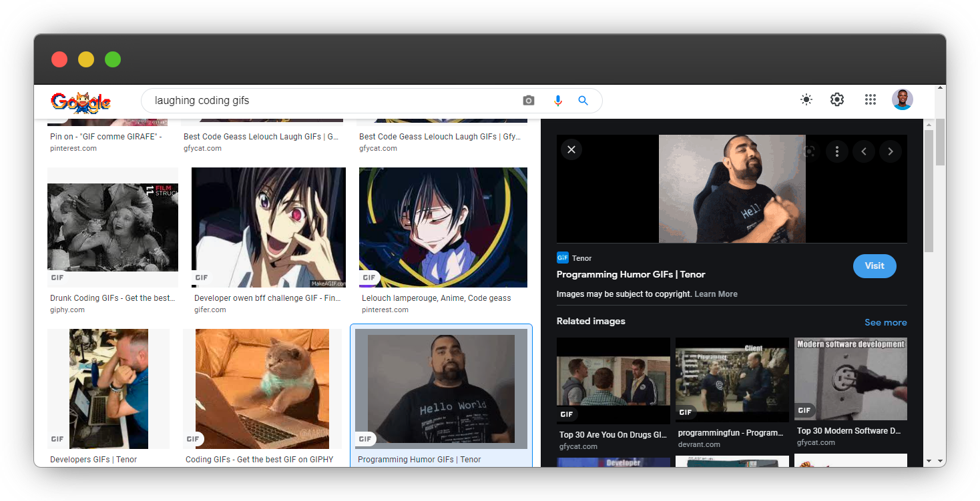The height and width of the screenshot is (501, 980).
Task: Open Programming Humor GIFs title in preview
Action: pos(631,274)
